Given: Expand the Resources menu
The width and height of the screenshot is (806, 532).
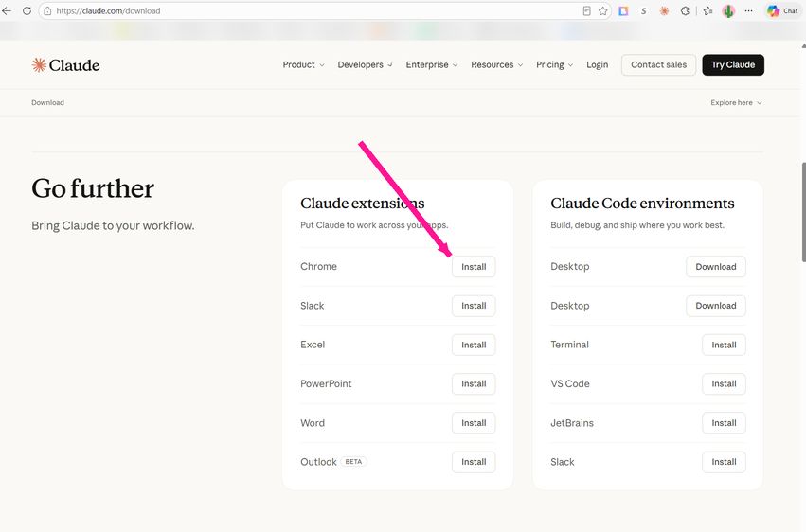Looking at the screenshot, I should pos(496,64).
